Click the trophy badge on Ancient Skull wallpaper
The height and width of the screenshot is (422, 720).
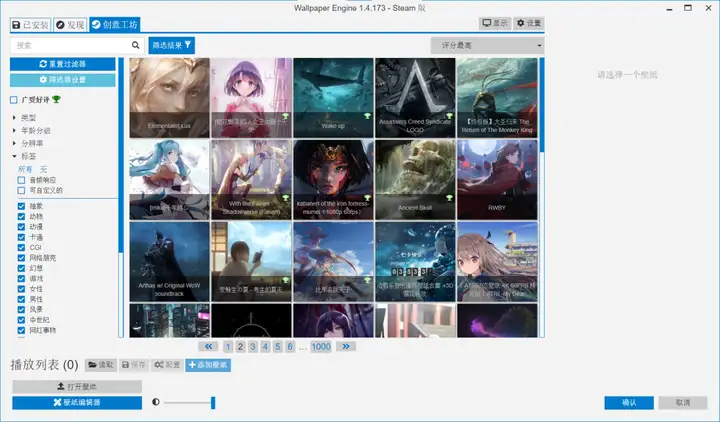click(x=449, y=198)
